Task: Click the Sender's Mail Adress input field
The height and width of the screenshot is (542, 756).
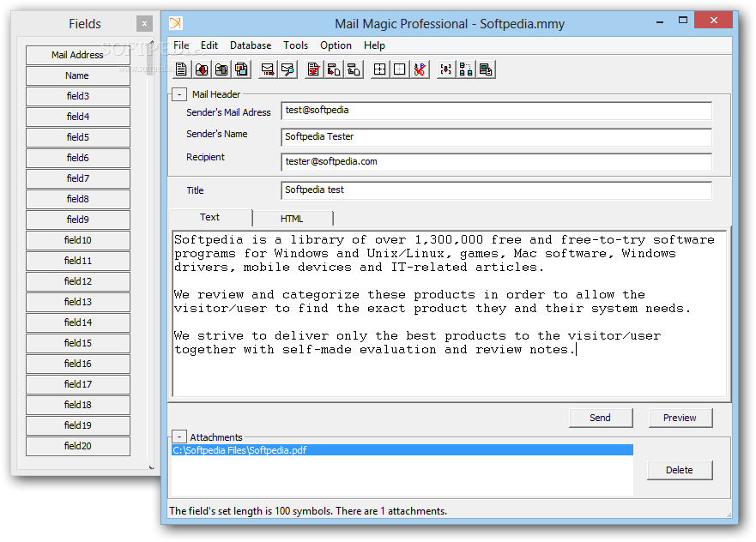Action: (496, 111)
